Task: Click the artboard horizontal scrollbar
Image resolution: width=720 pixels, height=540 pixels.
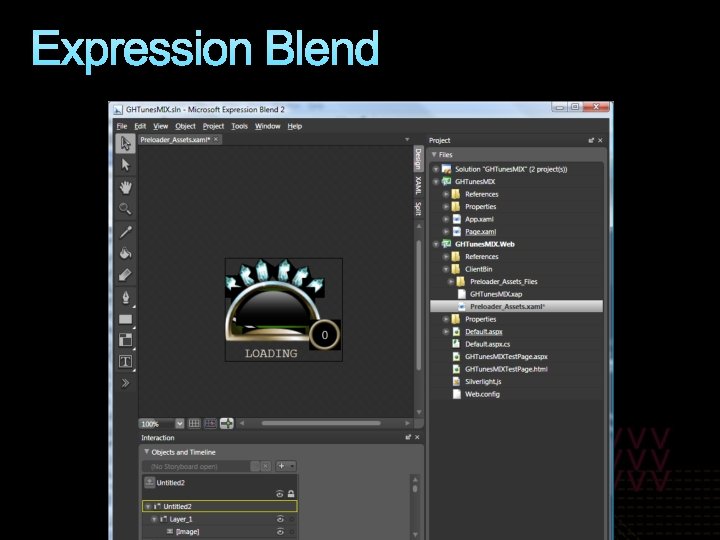Action: [x=321, y=423]
